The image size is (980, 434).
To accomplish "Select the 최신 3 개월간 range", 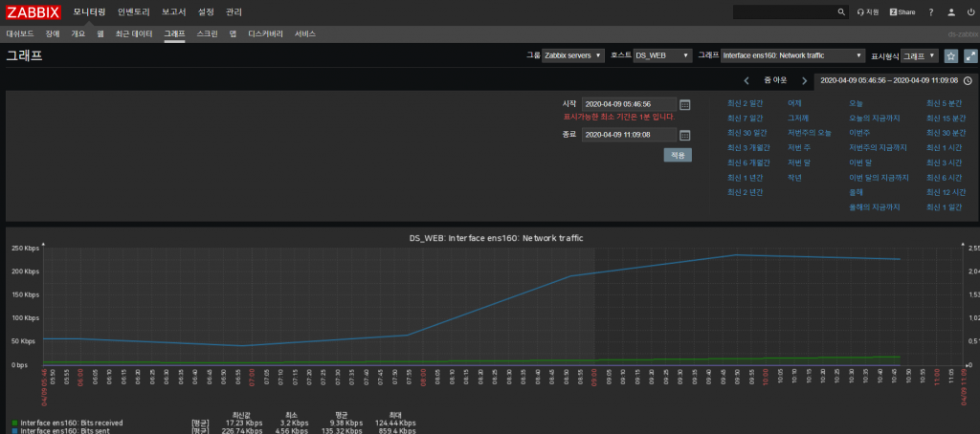I will [748, 147].
